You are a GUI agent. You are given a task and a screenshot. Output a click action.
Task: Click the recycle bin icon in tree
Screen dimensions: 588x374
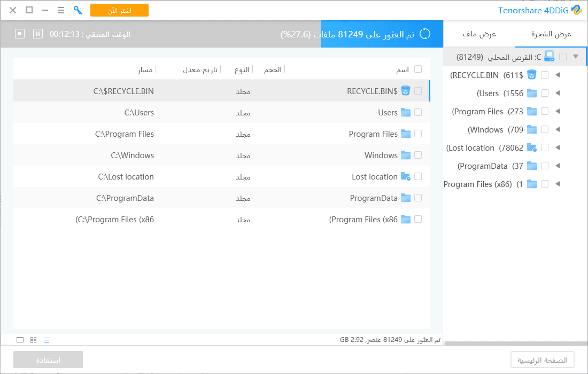coord(532,75)
